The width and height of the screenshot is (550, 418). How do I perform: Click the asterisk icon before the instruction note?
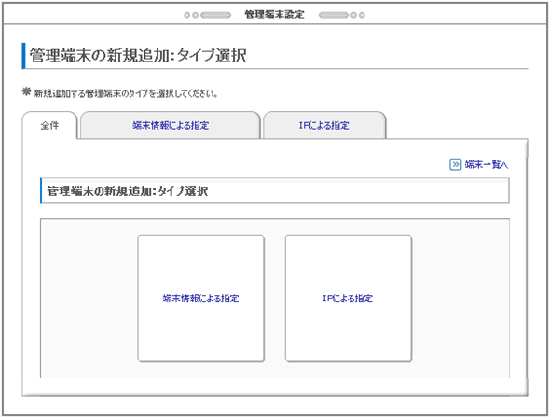pos(26,92)
